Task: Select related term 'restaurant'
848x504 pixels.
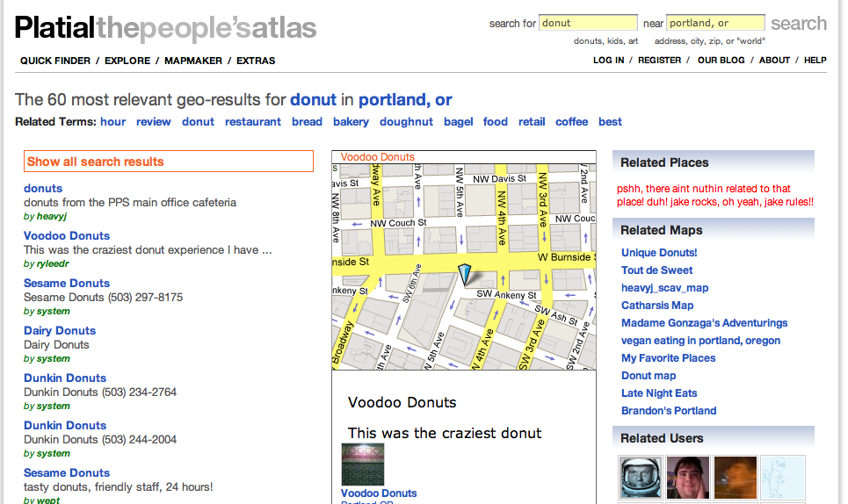Action: (253, 122)
